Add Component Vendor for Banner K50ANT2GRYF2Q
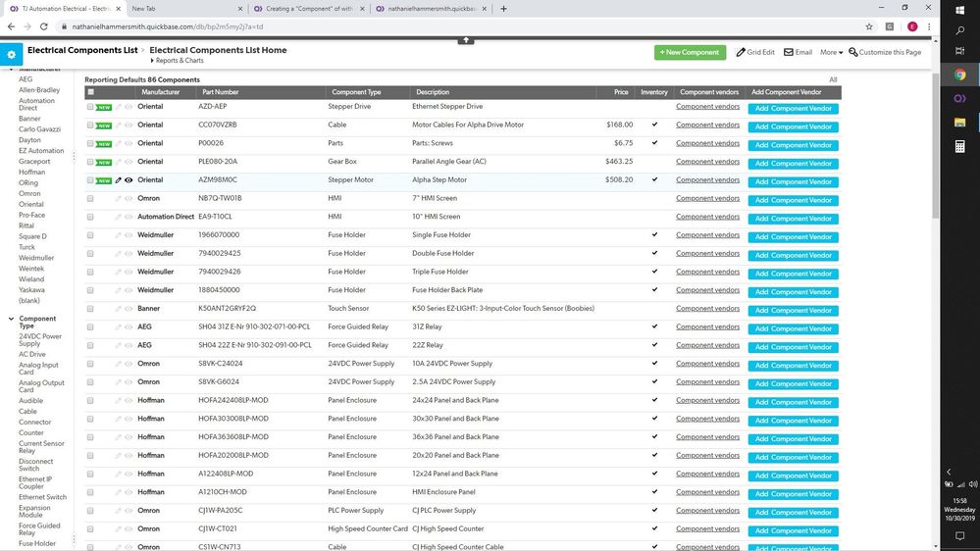Screen dimensions: 980x551 (794, 311)
